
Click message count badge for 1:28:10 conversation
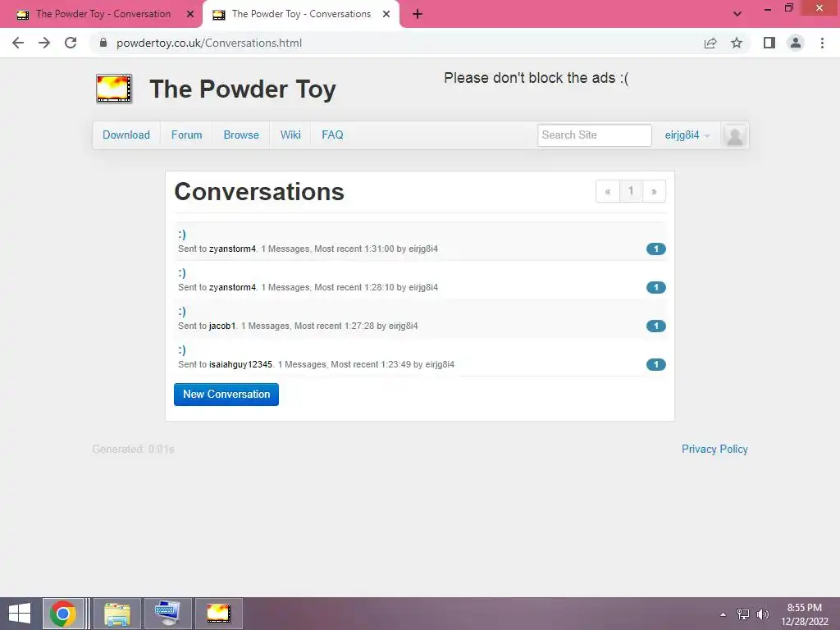pos(655,287)
